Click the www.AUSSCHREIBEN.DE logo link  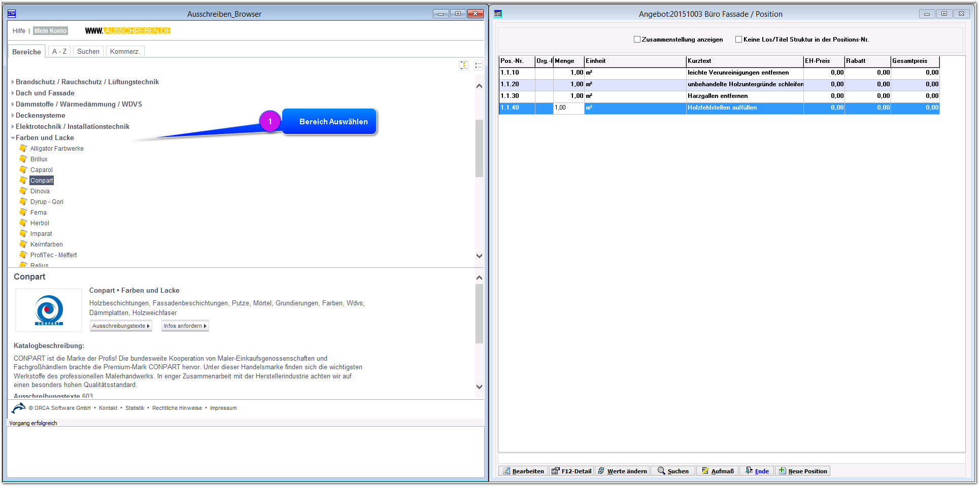(x=128, y=31)
